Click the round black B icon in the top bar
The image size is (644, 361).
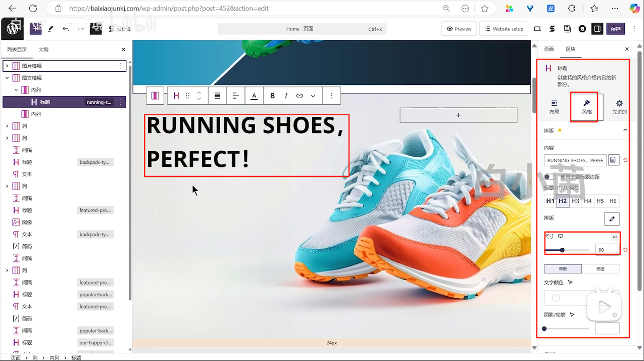tap(582, 29)
